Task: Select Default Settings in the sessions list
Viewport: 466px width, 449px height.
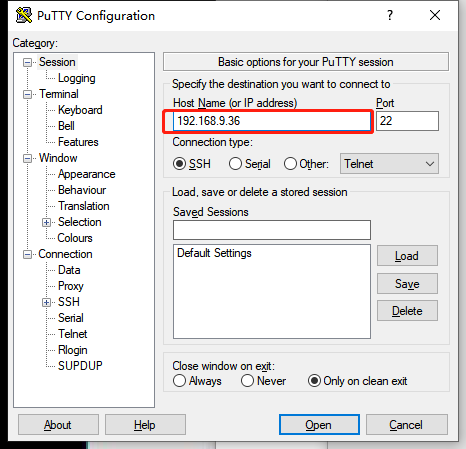Action: pyautogui.click(x=214, y=253)
